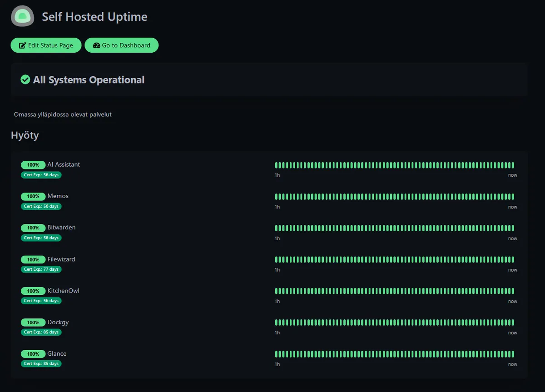
Task: Click the 100% uptime badge for Bitwarden
Action: coord(33,228)
